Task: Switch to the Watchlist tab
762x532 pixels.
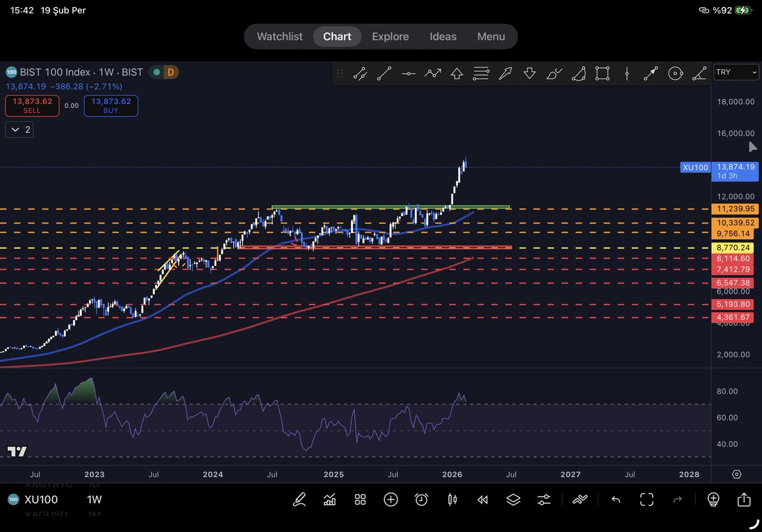Action: (279, 36)
